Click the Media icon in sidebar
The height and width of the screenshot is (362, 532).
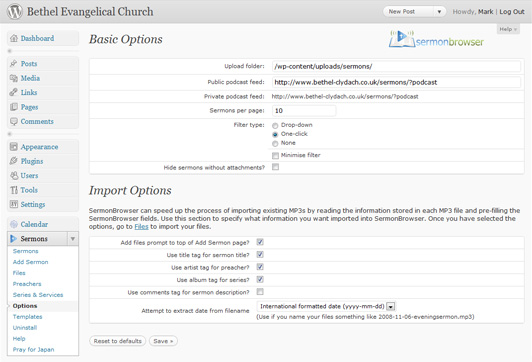point(14,78)
